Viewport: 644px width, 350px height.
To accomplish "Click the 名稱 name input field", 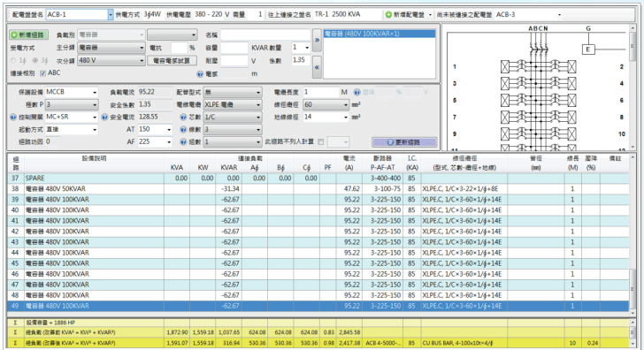I will pyautogui.click(x=265, y=34).
